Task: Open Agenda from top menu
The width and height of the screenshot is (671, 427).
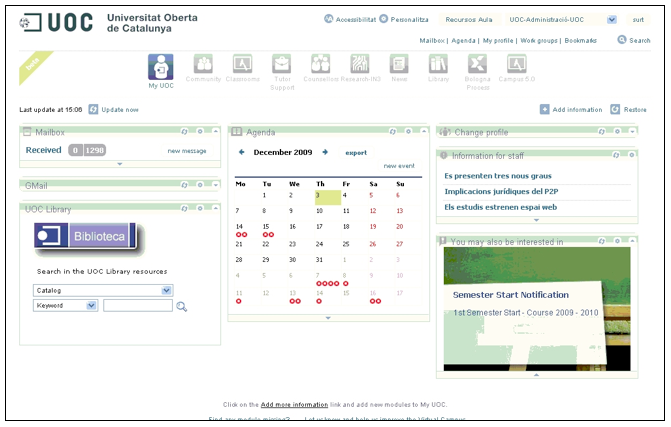Action: point(463,41)
